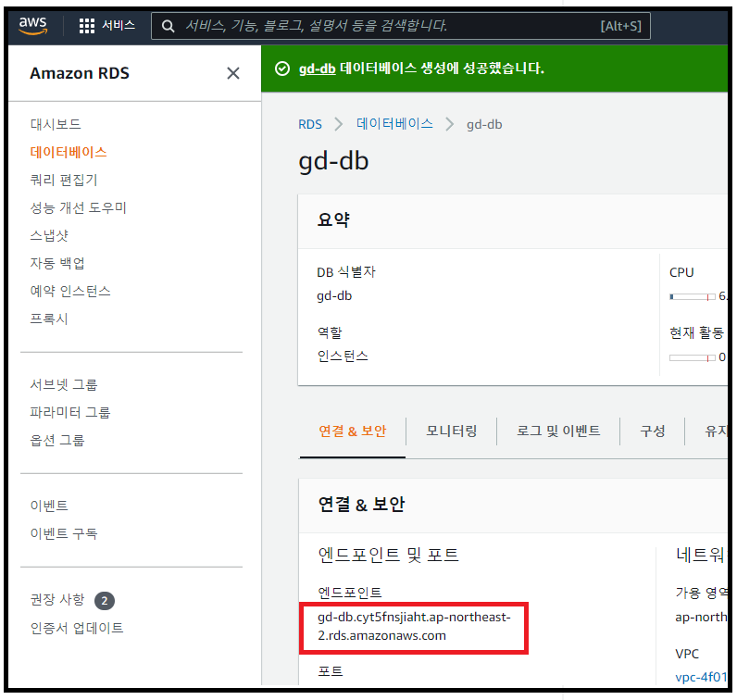This screenshot has width=737, height=700.
Task: Open 옵션 그룹 in the sidebar
Action: (x=57, y=440)
